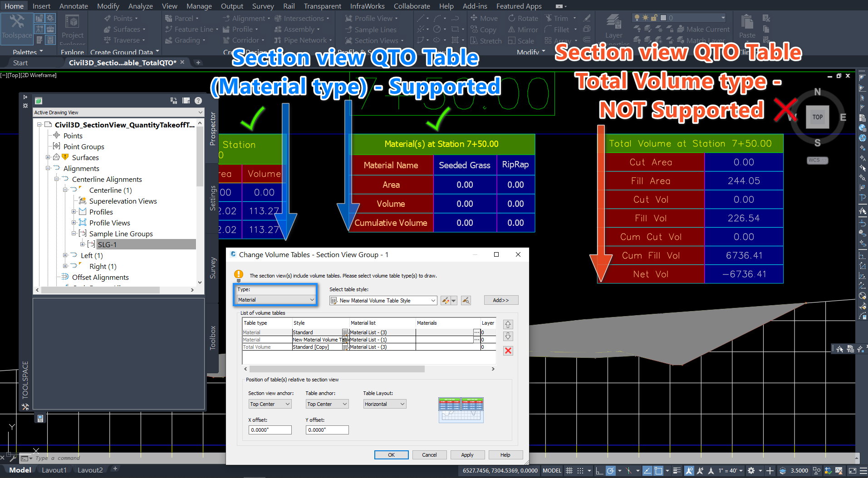Click OK in Change Volume Tables dialog
Screen dimensions: 868x478
tap(391, 455)
